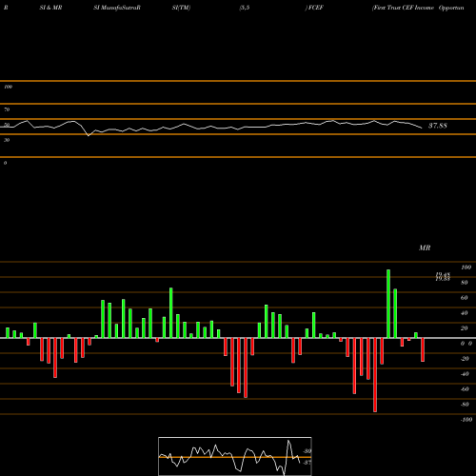Click 'First Trust CEF Income Opportun' title
This screenshot has height=476, width=476.
tap(418, 8)
